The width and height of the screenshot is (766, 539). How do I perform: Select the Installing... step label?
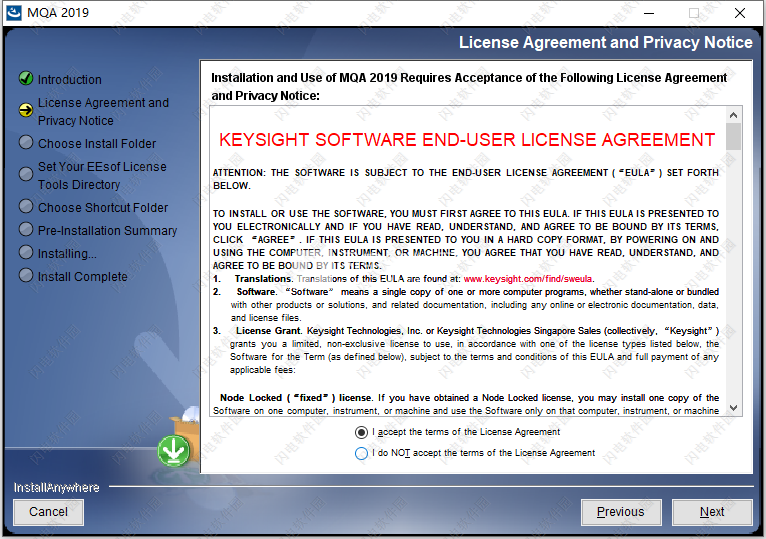click(67, 254)
